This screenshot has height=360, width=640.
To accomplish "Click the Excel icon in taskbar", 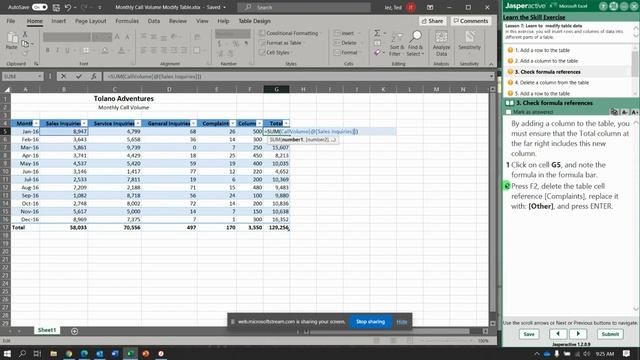I will tap(131, 353).
